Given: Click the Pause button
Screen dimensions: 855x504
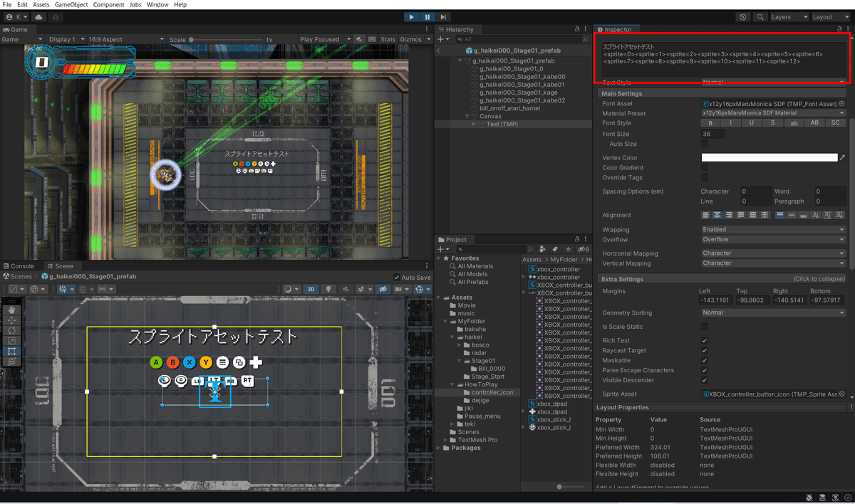Looking at the screenshot, I should coord(427,17).
